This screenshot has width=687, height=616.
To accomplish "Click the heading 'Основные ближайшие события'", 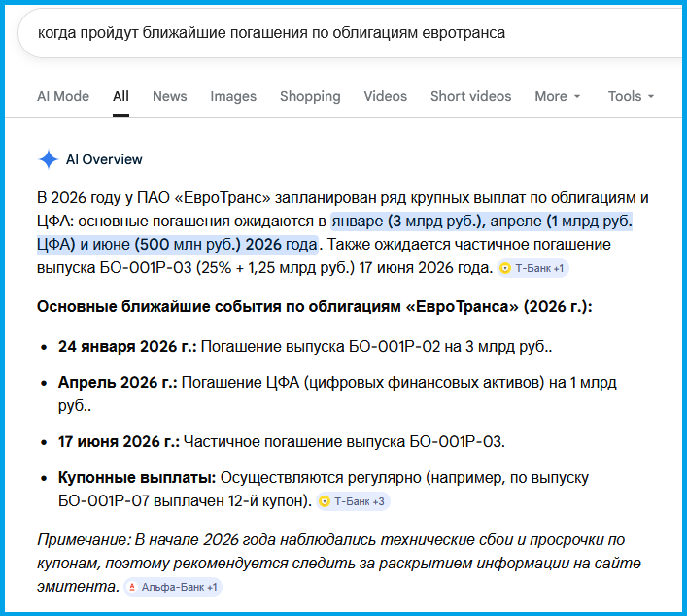I will pos(315,307).
